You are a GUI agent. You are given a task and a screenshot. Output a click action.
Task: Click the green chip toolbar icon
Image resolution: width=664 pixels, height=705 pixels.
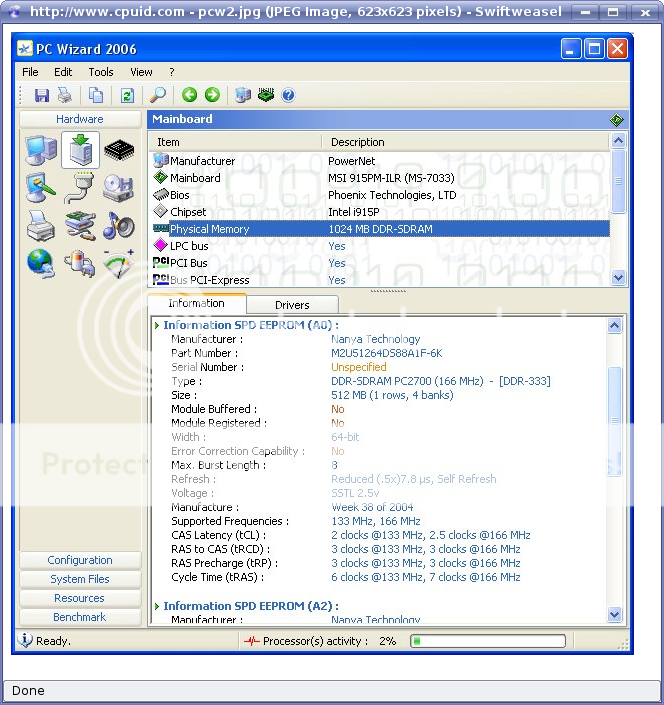tap(266, 95)
